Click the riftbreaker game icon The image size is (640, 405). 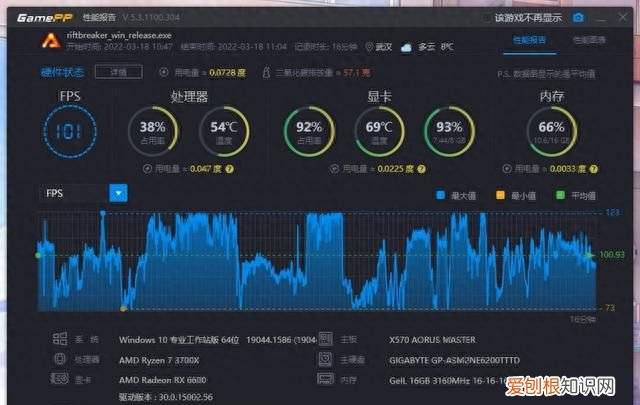51,41
